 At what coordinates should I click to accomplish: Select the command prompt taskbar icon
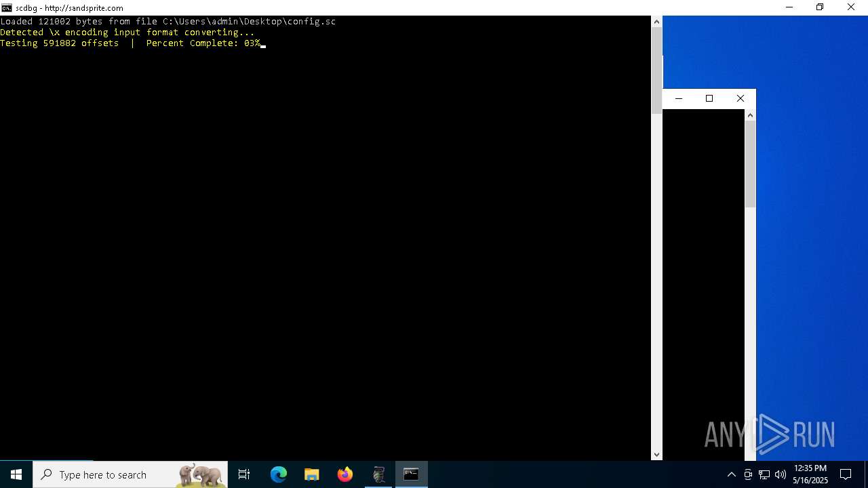pos(411,474)
